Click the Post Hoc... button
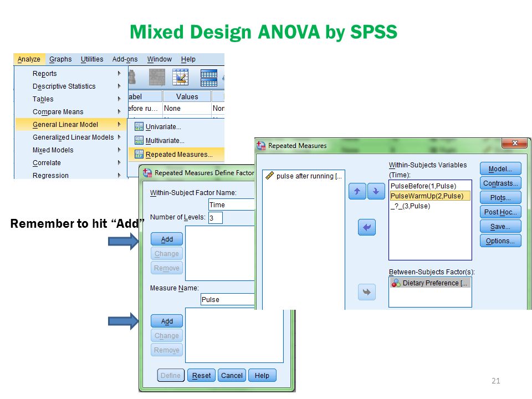532x399 pixels. coord(500,212)
